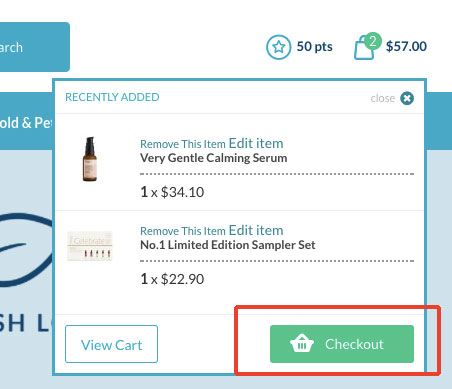Click the close text label

pos(383,98)
